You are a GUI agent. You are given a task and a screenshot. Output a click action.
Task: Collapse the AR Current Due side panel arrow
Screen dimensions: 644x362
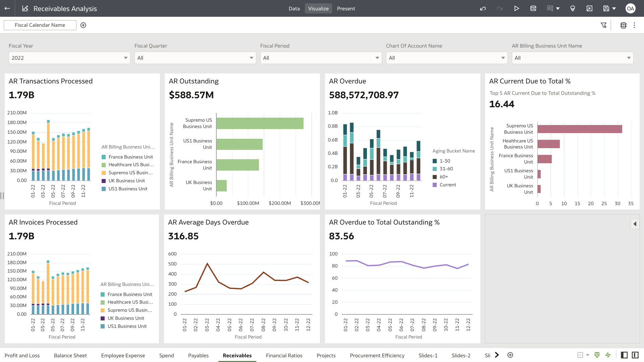coord(635,224)
